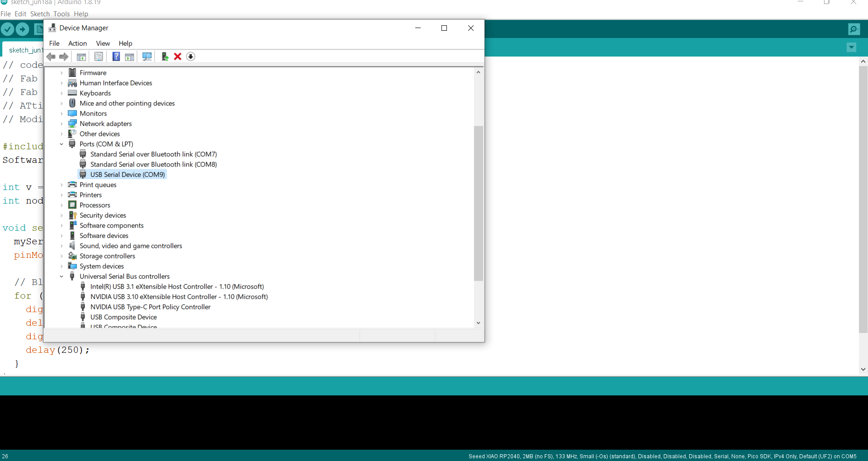Viewport: 868px width, 461px height.
Task: Click the Network adapters category icon
Action: (x=72, y=124)
